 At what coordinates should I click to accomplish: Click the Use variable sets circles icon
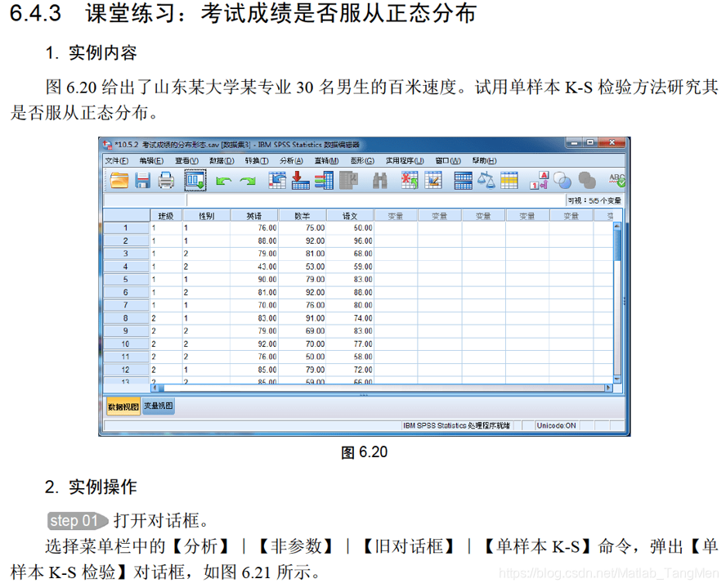pos(562,181)
